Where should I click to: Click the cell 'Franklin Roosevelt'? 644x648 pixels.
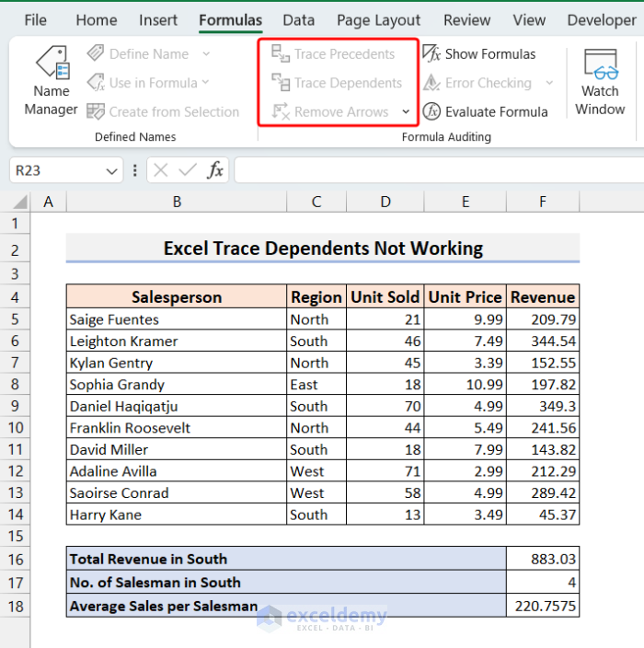[x=177, y=427]
